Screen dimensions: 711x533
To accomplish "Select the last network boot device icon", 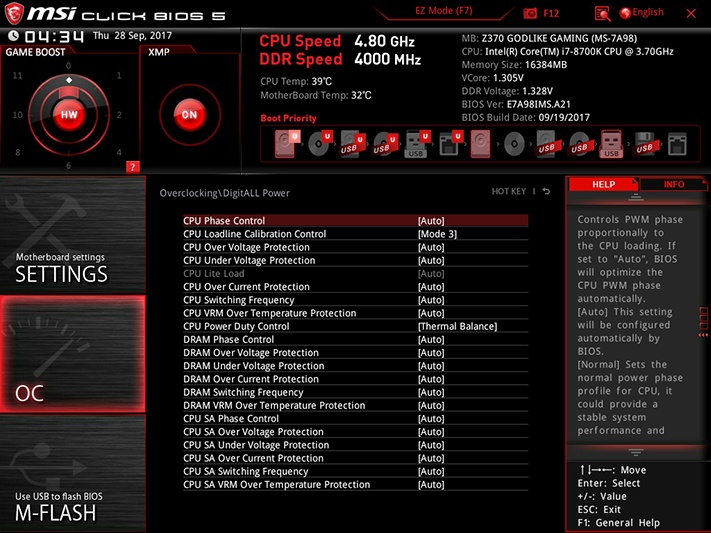I will click(677, 145).
